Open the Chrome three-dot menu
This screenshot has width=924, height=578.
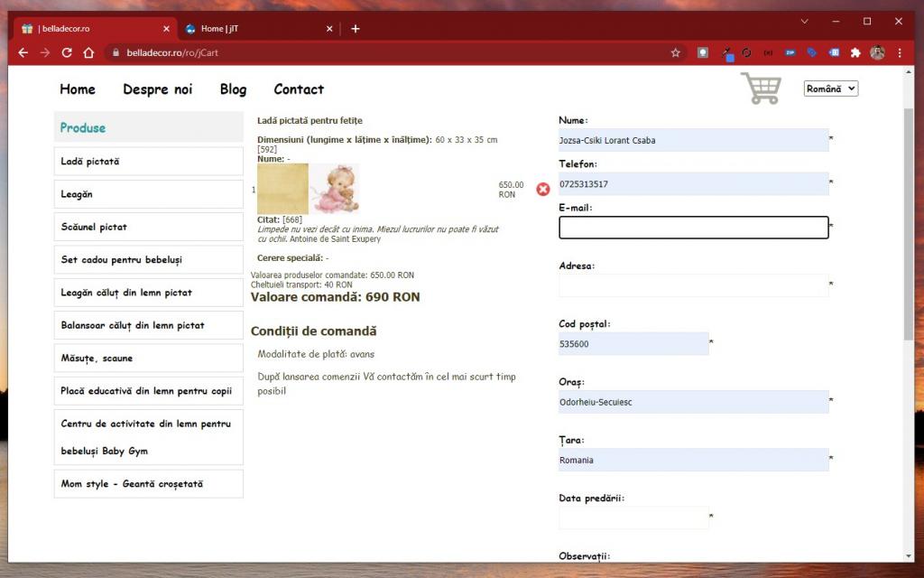click(900, 53)
